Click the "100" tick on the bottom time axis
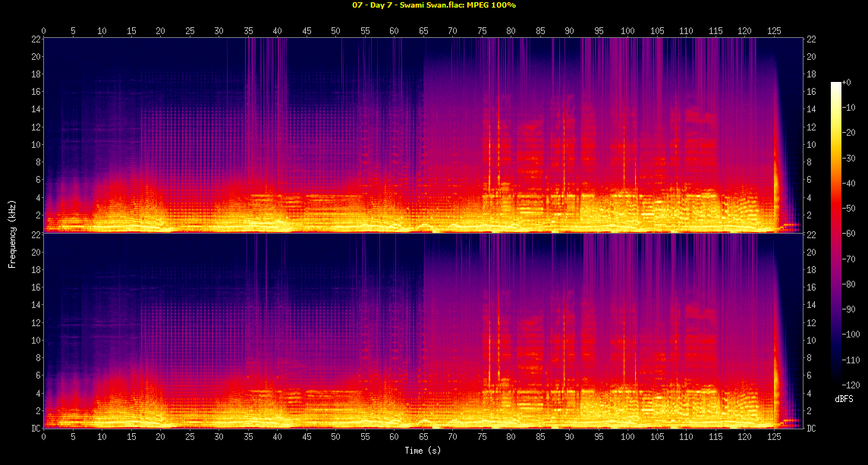This screenshot has height=465, width=868. coord(627,437)
